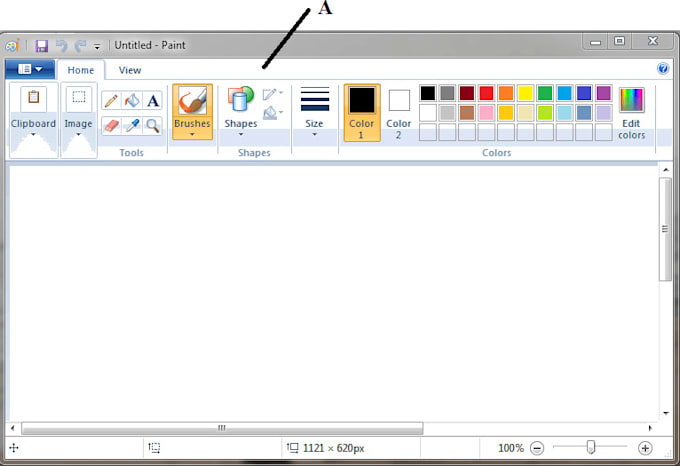
Task: Pick the green color swatch
Action: click(x=545, y=93)
